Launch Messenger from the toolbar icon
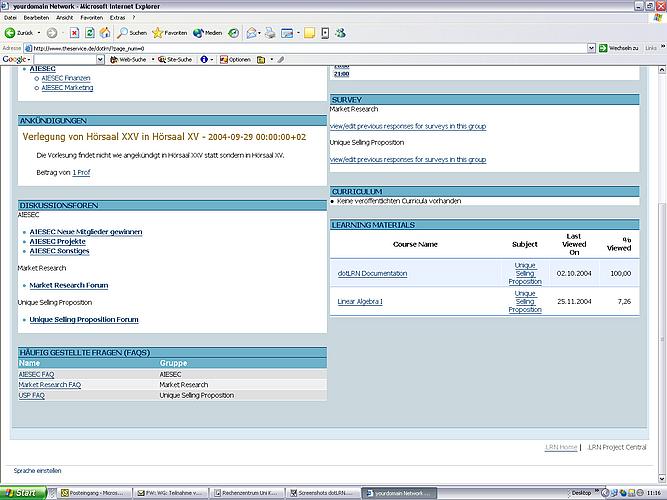Viewport: 667px width, 500px height. pos(340,33)
